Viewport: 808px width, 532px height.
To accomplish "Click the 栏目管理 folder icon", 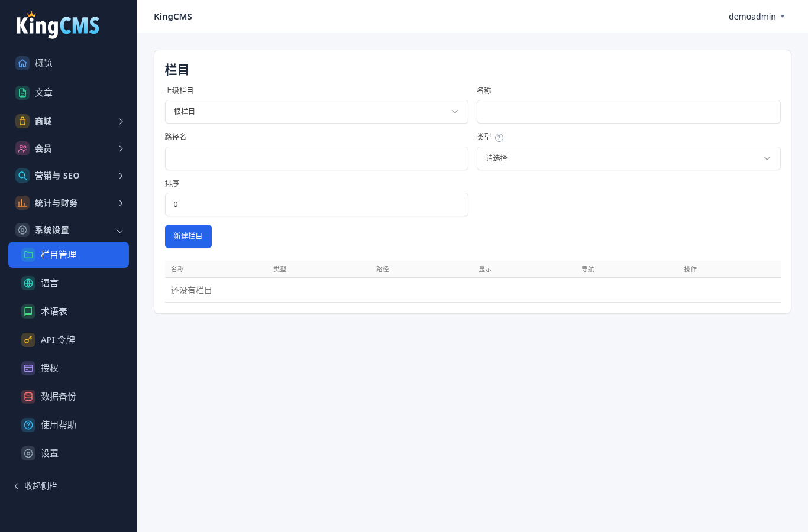I will point(28,255).
